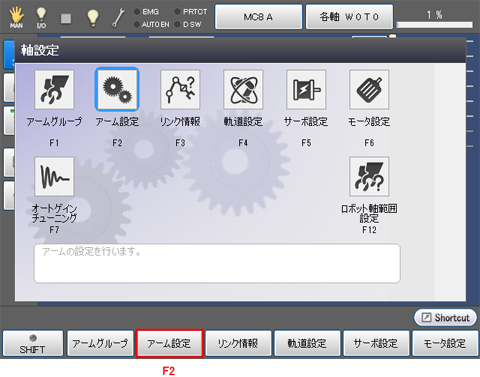Select the アーム設定 gears icon
The height and width of the screenshot is (377, 480).
117,89
